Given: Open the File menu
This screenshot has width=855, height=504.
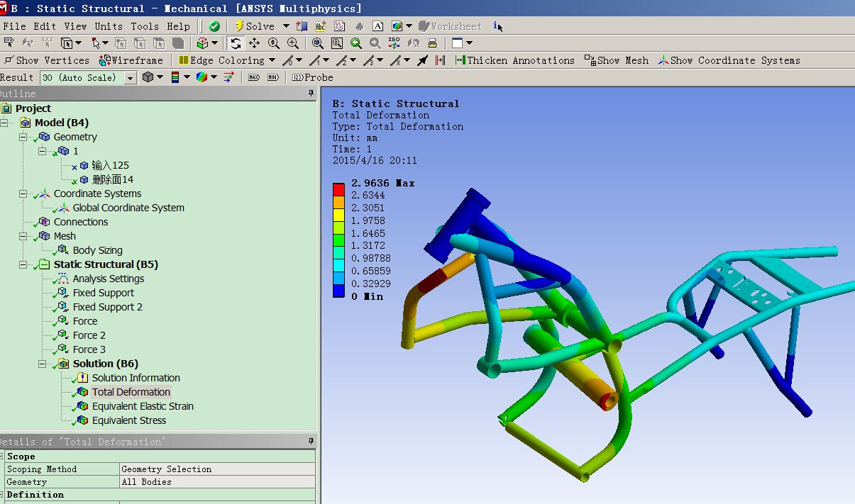Looking at the screenshot, I should [x=15, y=26].
